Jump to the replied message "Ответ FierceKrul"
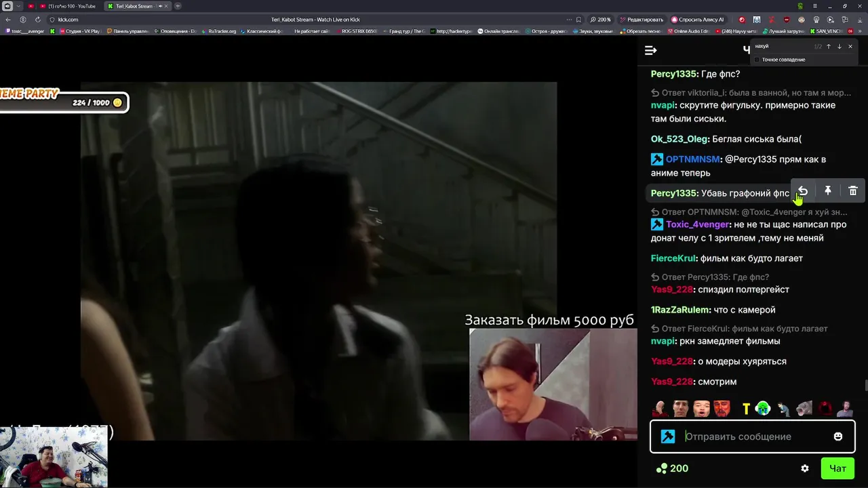 (739, 329)
